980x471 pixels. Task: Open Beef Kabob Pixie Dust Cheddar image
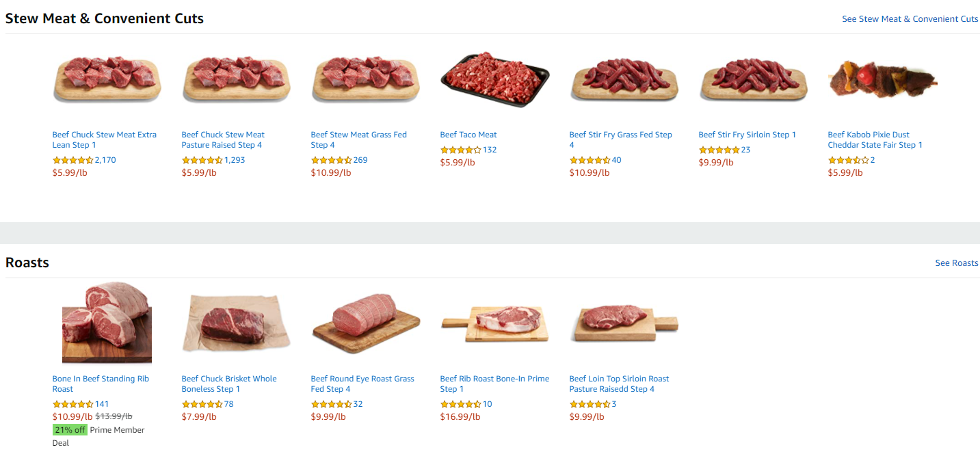pyautogui.click(x=882, y=79)
